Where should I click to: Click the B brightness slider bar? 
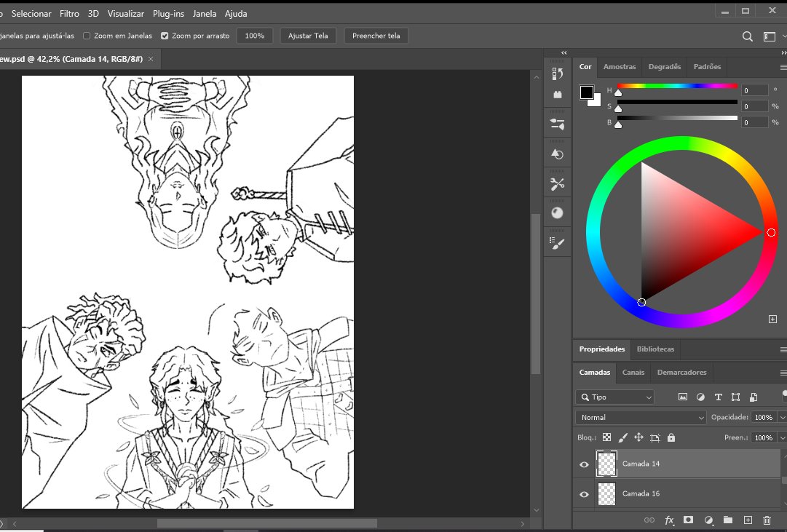click(678, 119)
